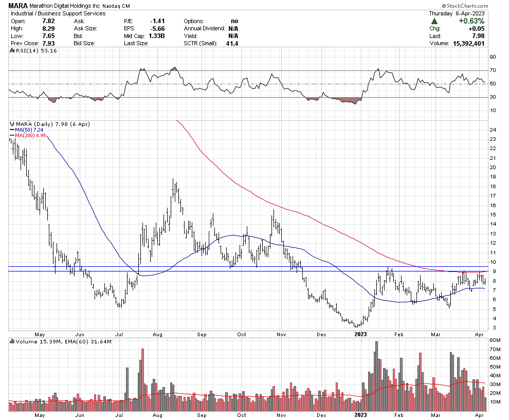Click the Thursday 6-Apr-2023 date
This screenshot has width=509, height=420.
tap(457, 13)
